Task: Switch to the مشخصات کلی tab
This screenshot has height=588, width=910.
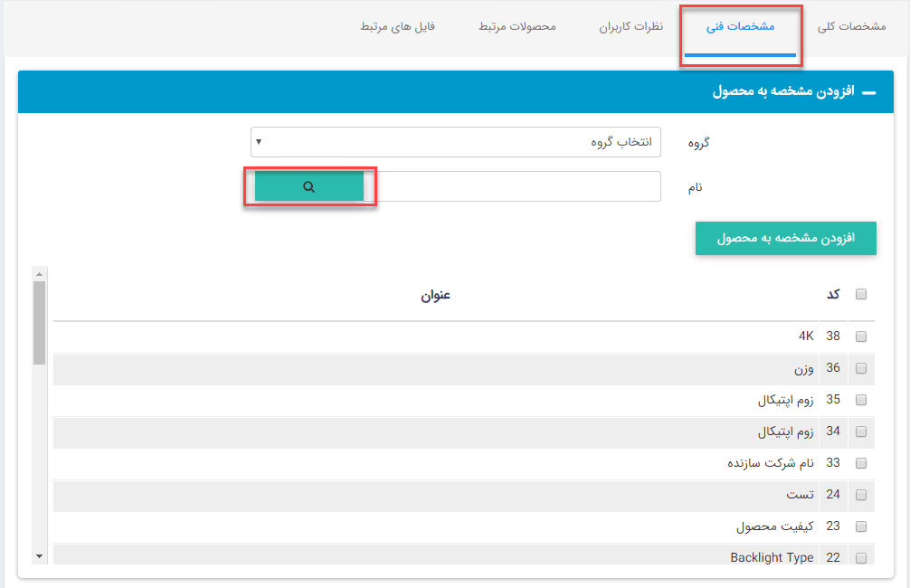Action: 851,27
